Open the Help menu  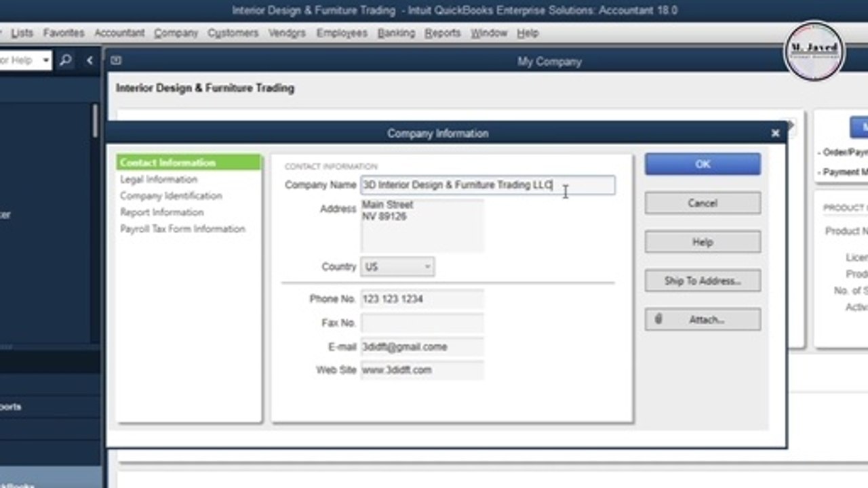(527, 33)
